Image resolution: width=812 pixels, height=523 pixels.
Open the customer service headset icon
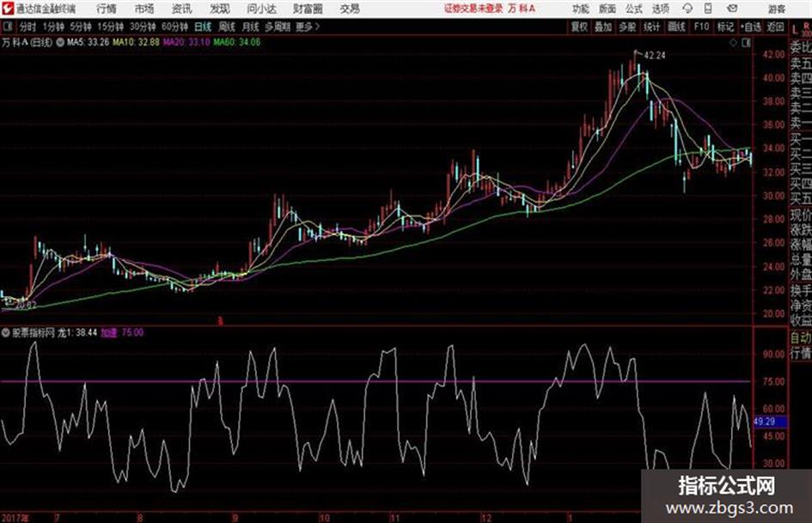(x=687, y=9)
